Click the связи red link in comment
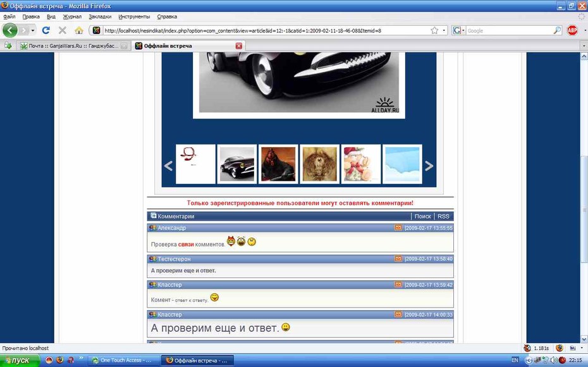588x367 pixels. point(186,244)
